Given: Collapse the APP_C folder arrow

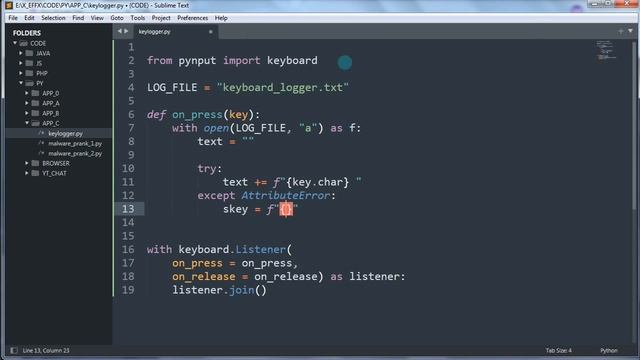Looking at the screenshot, I should point(27,123).
